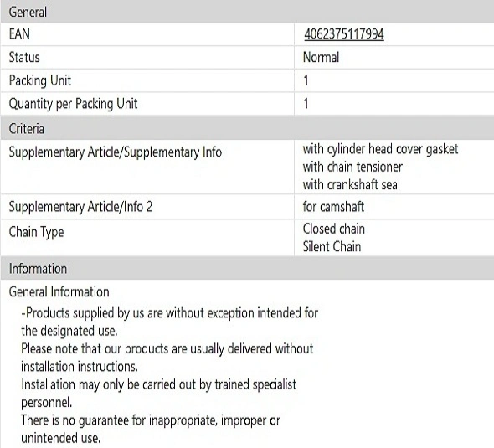Viewport: 494px width, 448px height.
Task: Select 'with crankshaft seal' text
Action: (352, 184)
